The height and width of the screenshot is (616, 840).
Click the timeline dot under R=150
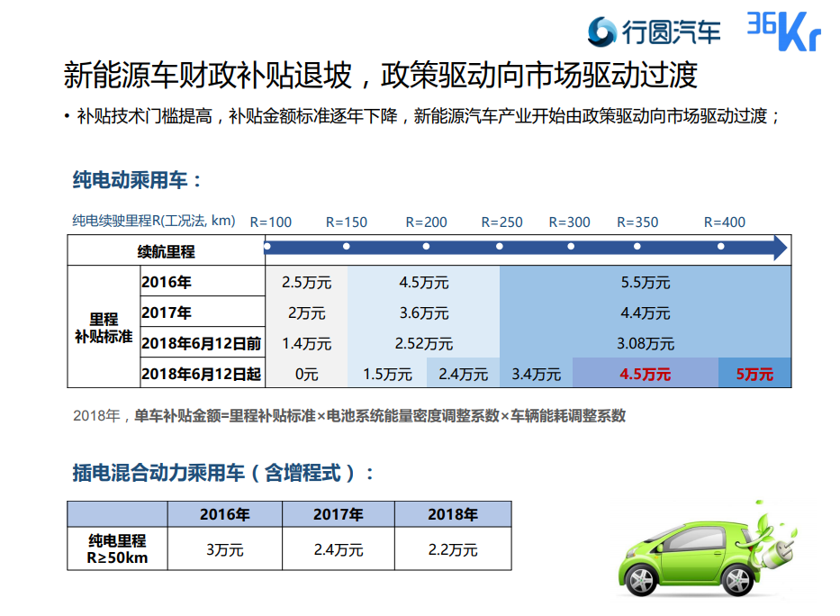347,247
